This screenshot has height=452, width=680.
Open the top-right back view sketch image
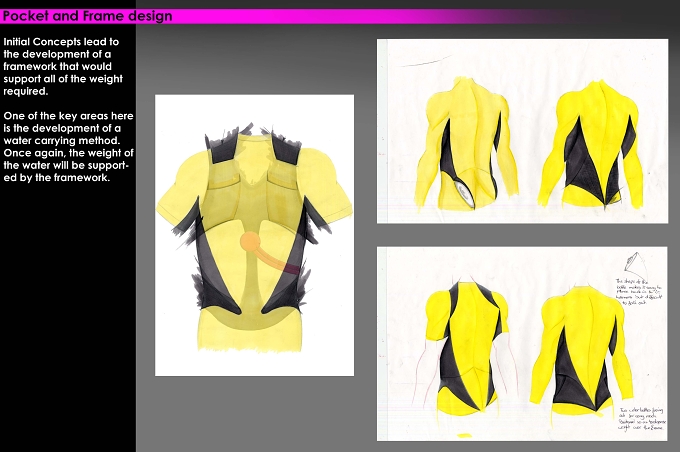(x=522, y=131)
